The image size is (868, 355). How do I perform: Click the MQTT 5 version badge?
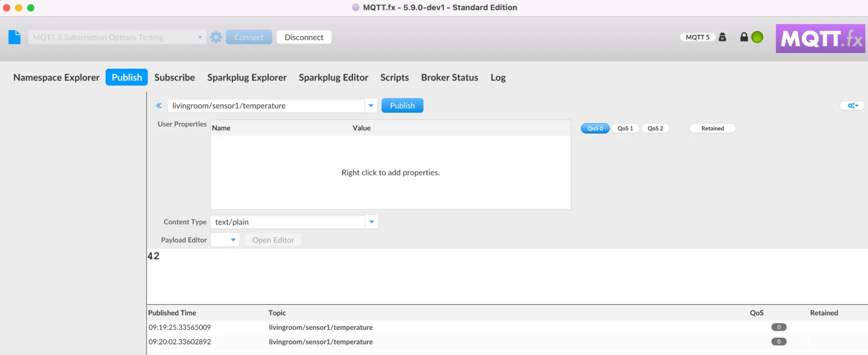[697, 37]
